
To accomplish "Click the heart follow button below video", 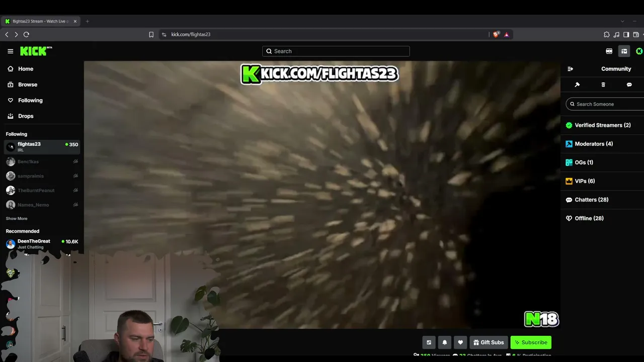I will [460, 342].
